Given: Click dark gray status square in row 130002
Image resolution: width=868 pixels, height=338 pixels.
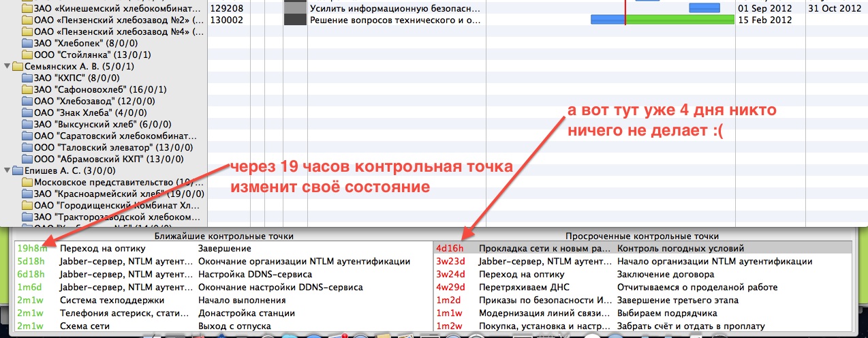Looking at the screenshot, I should (294, 20).
